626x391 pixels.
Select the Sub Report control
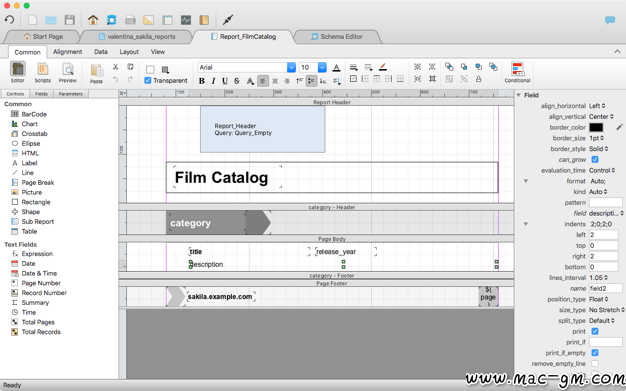pyautogui.click(x=38, y=222)
